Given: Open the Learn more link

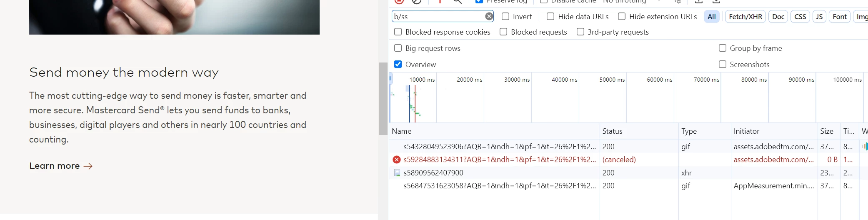Looking at the screenshot, I should pos(61,166).
